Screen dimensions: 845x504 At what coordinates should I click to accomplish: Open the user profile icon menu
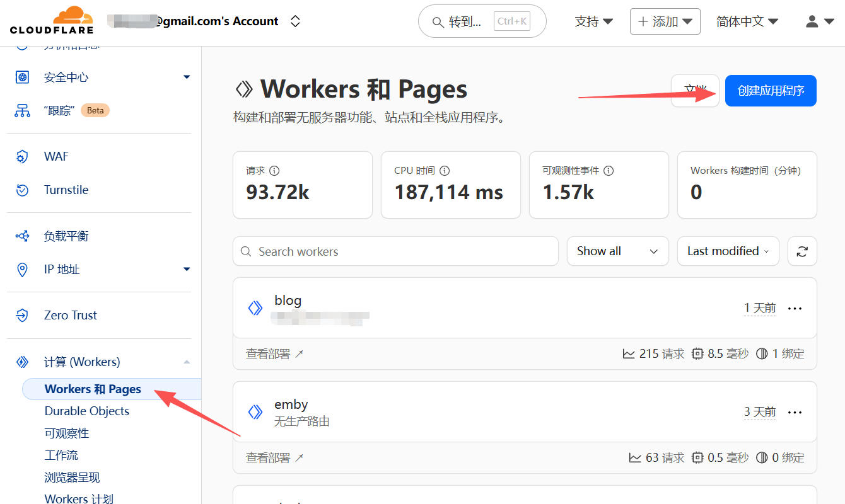tap(819, 21)
